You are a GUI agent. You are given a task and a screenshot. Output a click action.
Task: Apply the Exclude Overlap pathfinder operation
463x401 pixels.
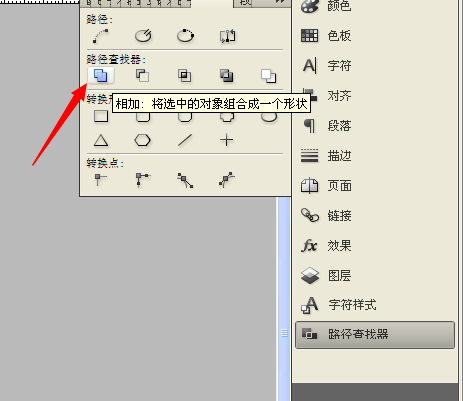[x=227, y=75]
